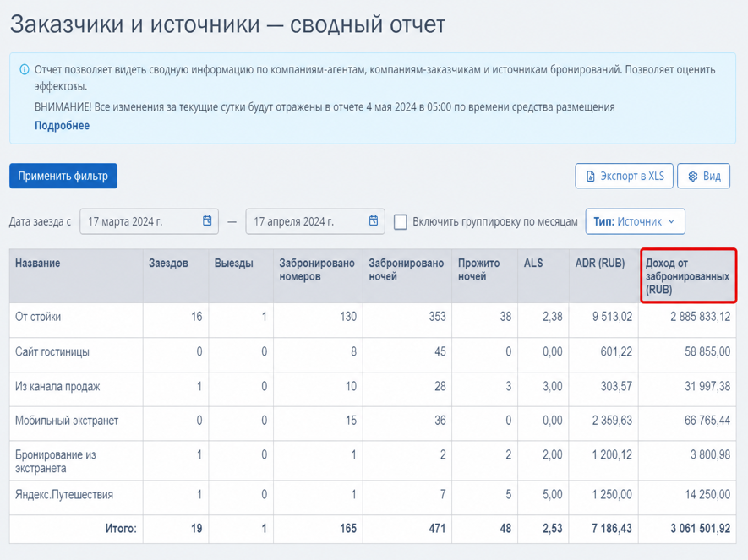Select the От стойки row name
748x560 pixels.
click(x=38, y=317)
